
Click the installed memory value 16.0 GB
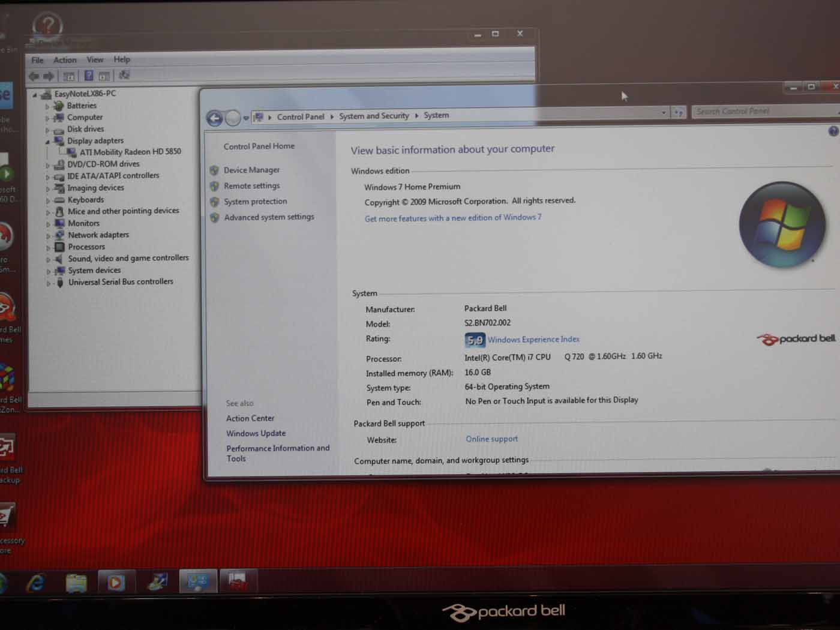(x=478, y=372)
